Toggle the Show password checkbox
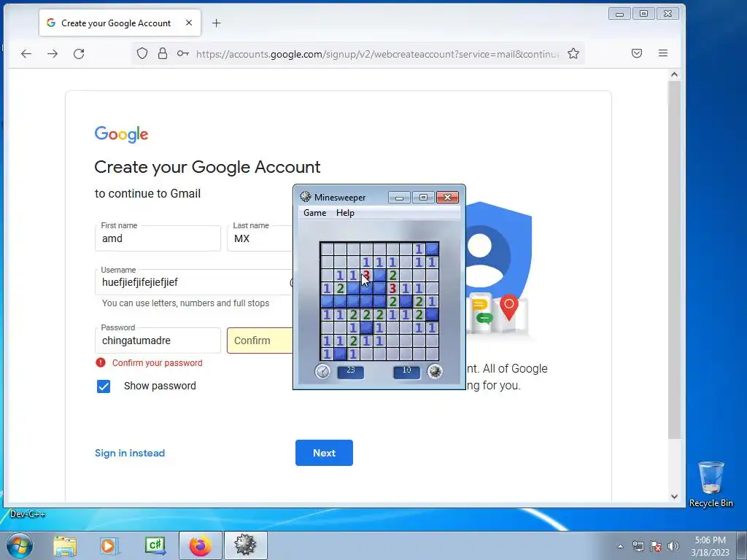747x560 pixels. tap(104, 386)
